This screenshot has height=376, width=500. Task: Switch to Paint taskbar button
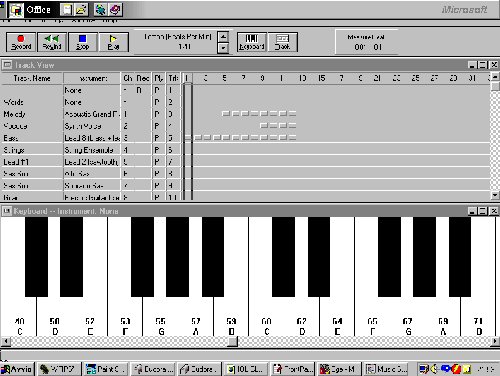point(105,369)
